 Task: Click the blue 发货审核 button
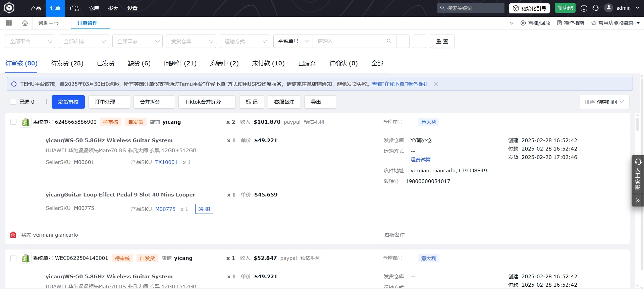(68, 102)
